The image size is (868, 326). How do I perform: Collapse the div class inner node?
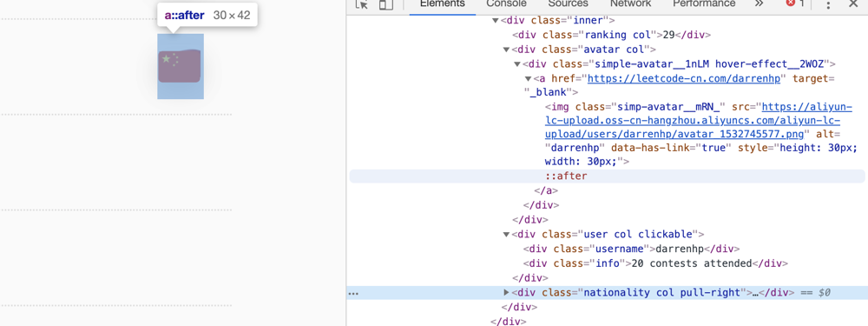[x=495, y=21]
